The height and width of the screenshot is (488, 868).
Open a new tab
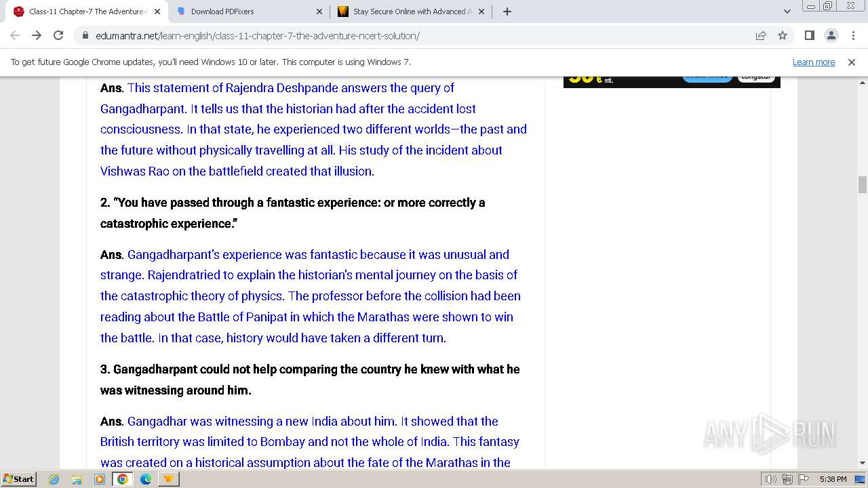click(x=507, y=12)
